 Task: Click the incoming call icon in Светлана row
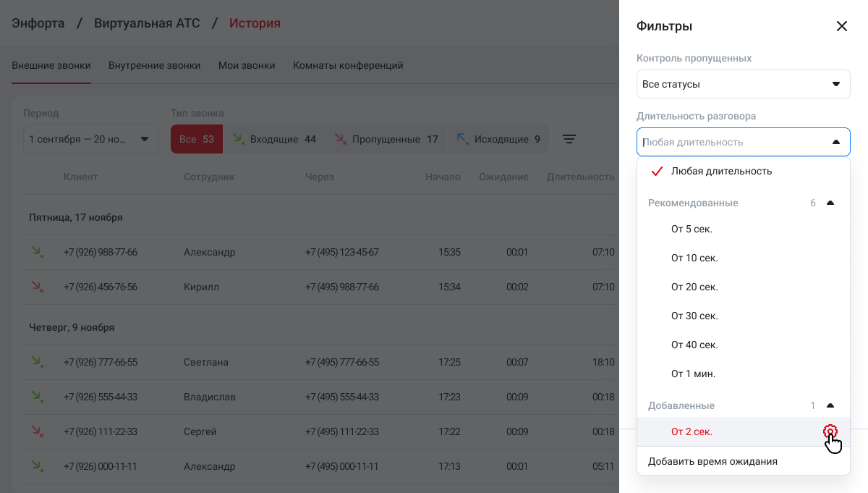[x=37, y=362]
